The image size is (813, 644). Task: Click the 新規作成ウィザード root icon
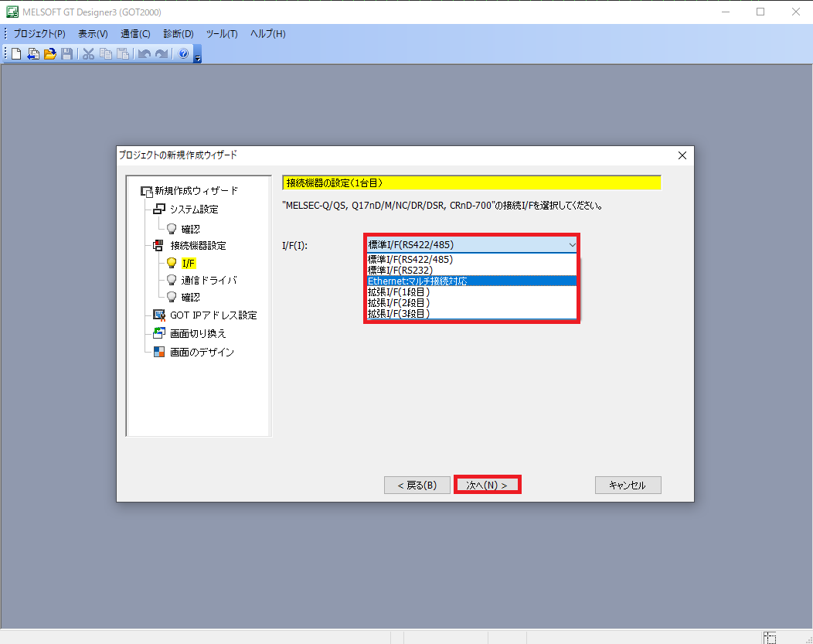tap(147, 191)
